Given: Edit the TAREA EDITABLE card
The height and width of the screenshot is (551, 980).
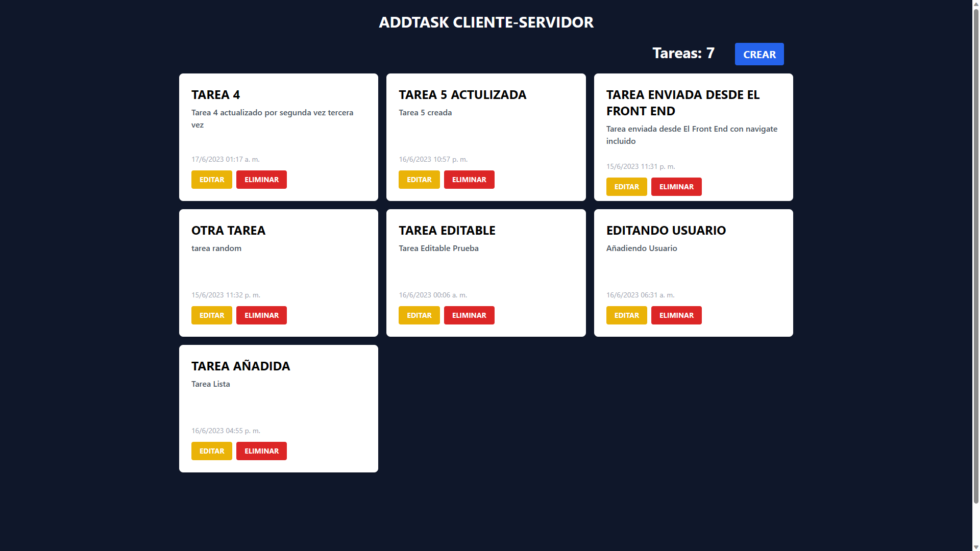Looking at the screenshot, I should click(419, 315).
